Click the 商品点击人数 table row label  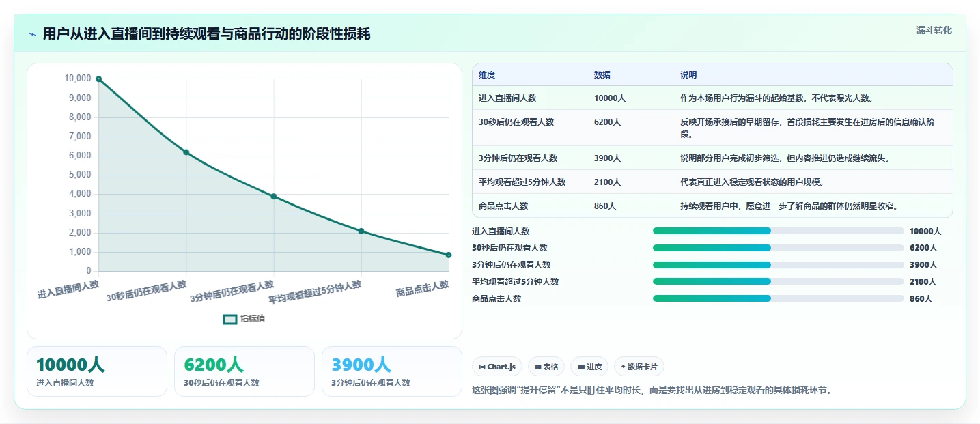503,206
